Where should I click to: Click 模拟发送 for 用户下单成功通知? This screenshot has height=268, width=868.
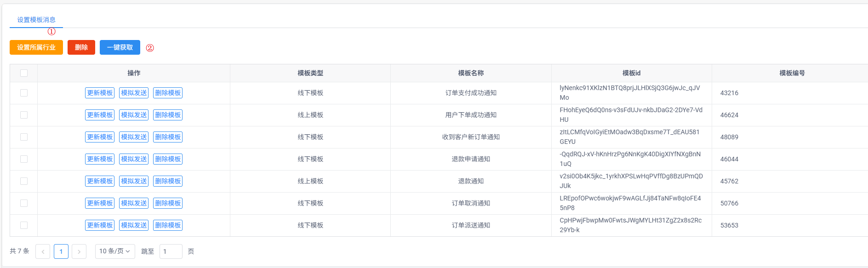[134, 115]
